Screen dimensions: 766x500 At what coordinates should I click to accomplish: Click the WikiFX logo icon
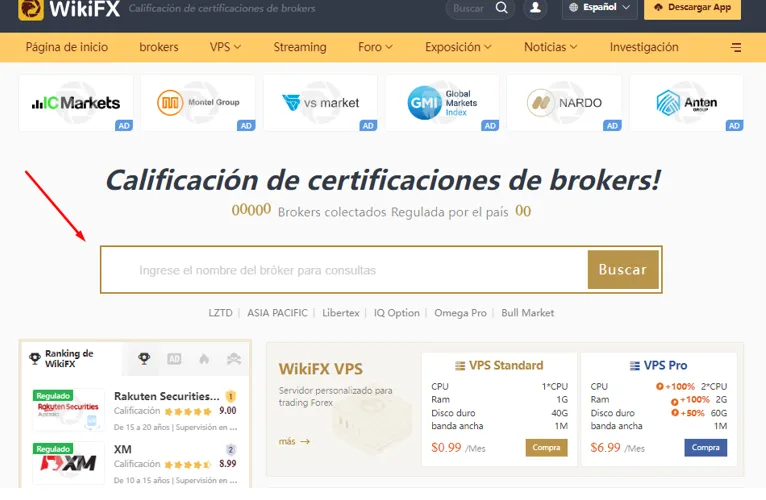tap(30, 9)
